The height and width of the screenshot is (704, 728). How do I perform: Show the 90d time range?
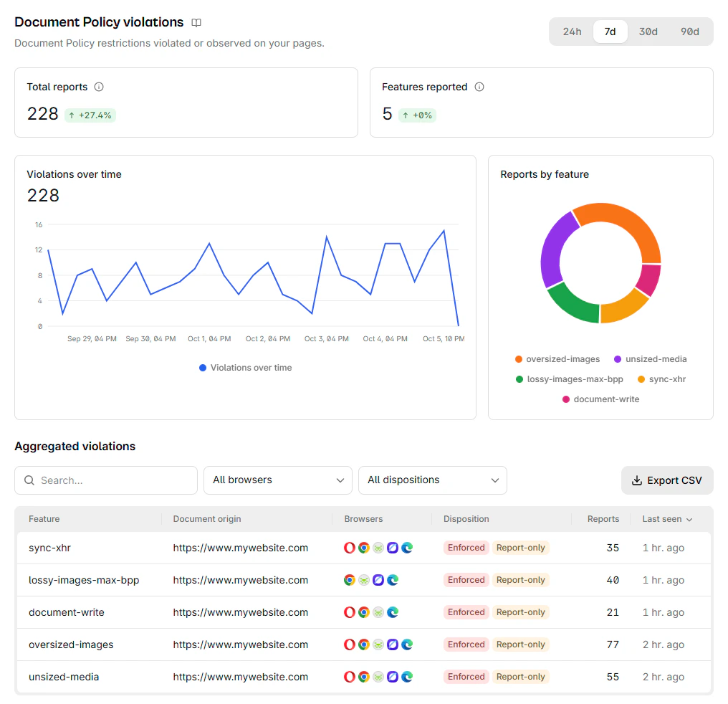[x=690, y=32]
